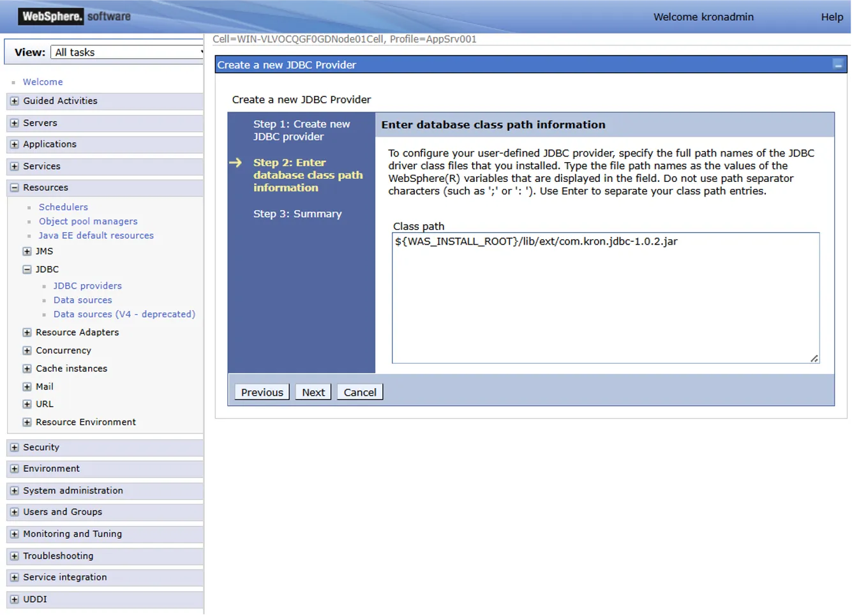This screenshot has width=852, height=616.
Task: Collapse the Resources section
Action: pyautogui.click(x=14, y=188)
